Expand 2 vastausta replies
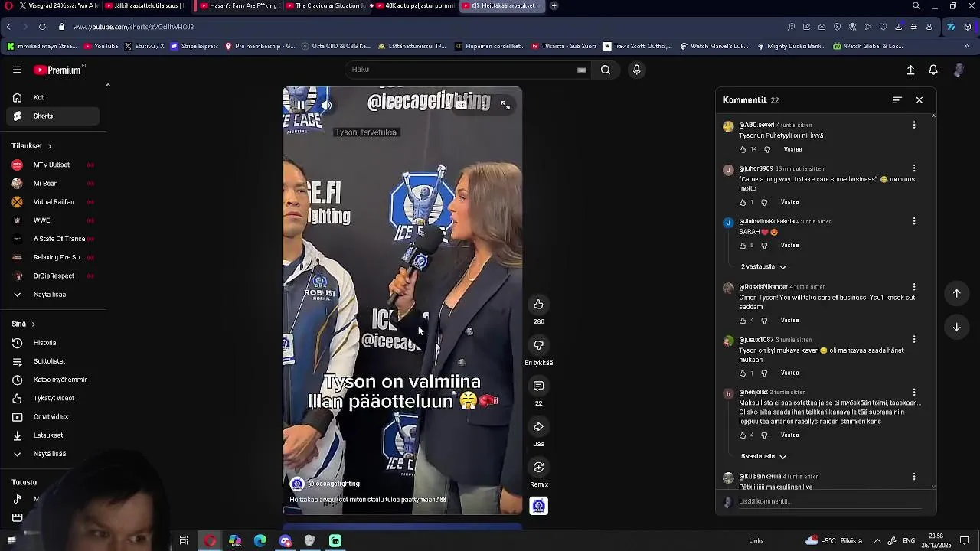Screen dimensions: 980x551 coord(763,267)
